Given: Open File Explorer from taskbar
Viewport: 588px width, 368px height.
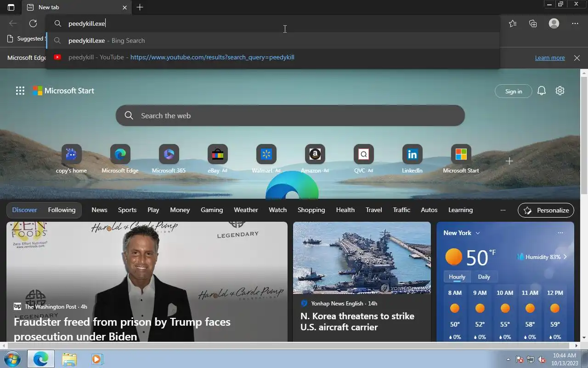Looking at the screenshot, I should 69,359.
